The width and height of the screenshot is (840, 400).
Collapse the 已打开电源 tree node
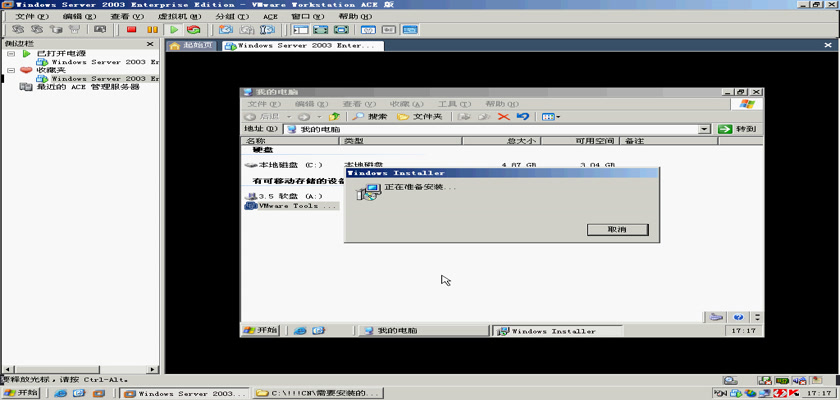pos(11,54)
